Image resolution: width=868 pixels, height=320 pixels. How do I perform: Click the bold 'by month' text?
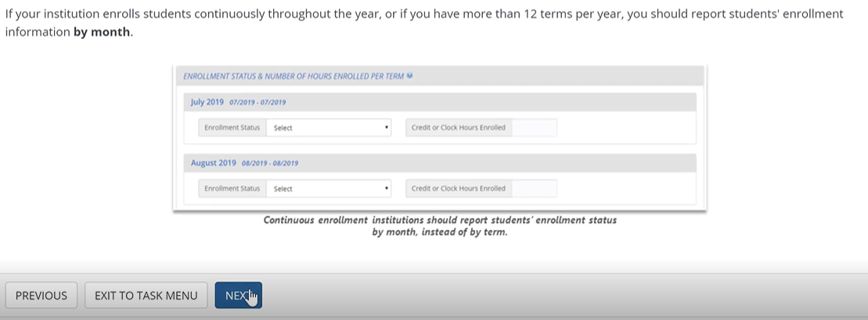pos(102,33)
